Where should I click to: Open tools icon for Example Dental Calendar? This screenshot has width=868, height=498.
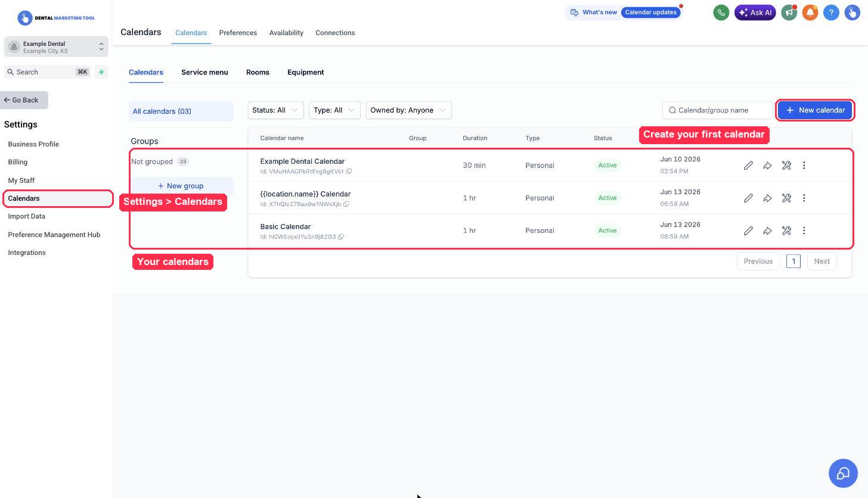786,166
